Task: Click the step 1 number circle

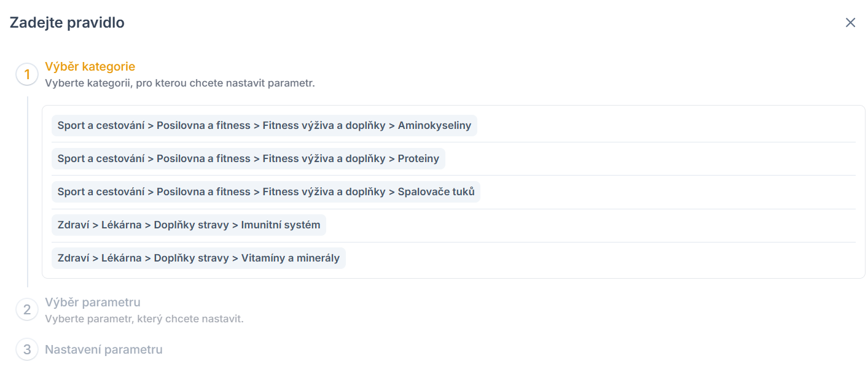Action: click(x=27, y=75)
